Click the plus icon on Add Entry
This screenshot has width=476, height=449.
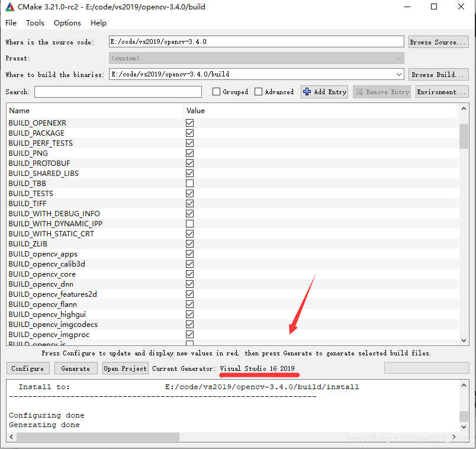pyautogui.click(x=307, y=92)
